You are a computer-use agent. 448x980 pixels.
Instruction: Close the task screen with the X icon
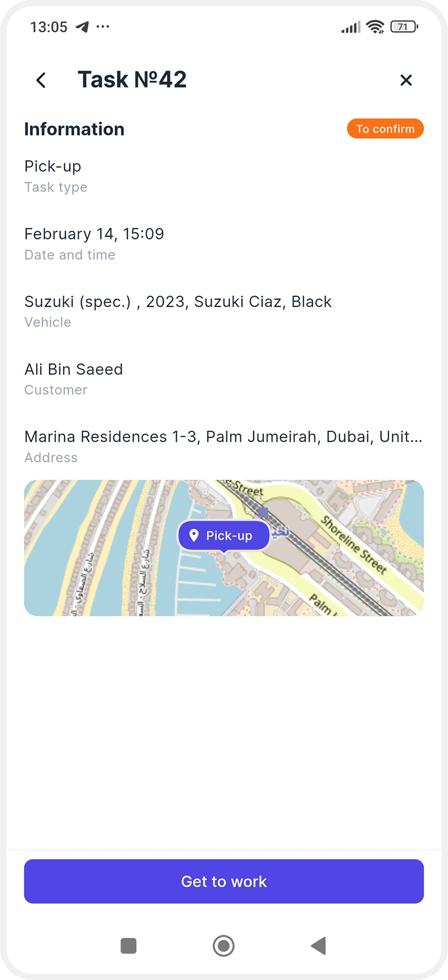[406, 80]
